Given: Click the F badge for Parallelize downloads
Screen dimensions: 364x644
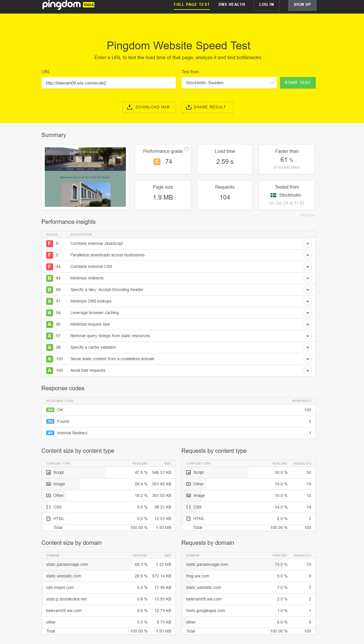Looking at the screenshot, I should [50, 255].
